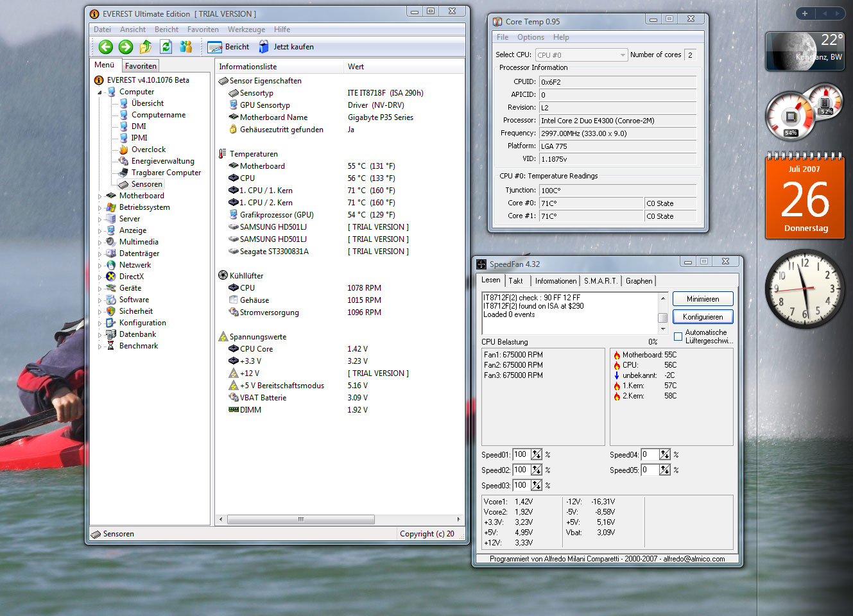The height and width of the screenshot is (616, 853).
Task: Select the Übersicht tree item icon
Action: click(123, 103)
